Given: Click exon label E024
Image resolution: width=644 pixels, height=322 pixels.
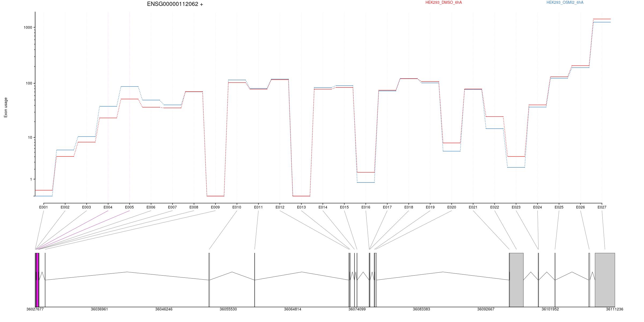Looking at the screenshot, I should [537, 207].
